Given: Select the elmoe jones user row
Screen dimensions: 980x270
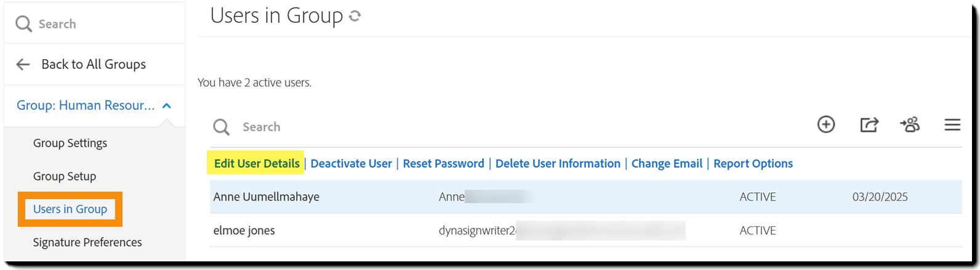Looking at the screenshot, I should coord(244,231).
